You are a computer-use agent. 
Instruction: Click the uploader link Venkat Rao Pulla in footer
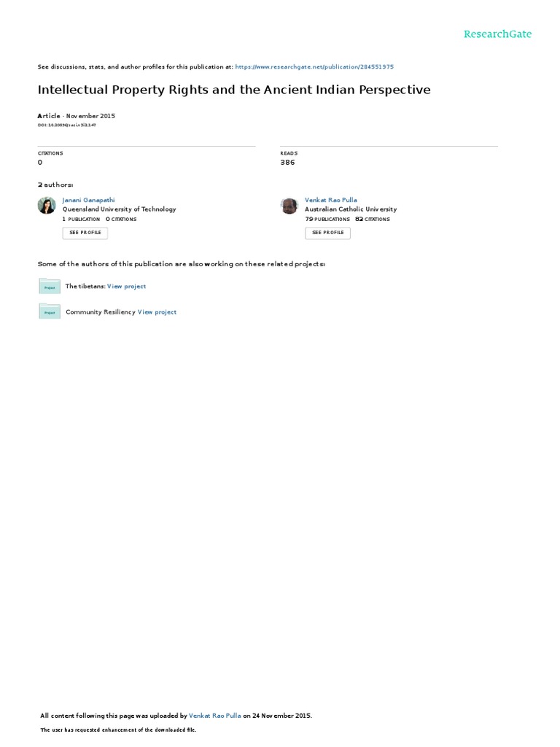tap(215, 716)
